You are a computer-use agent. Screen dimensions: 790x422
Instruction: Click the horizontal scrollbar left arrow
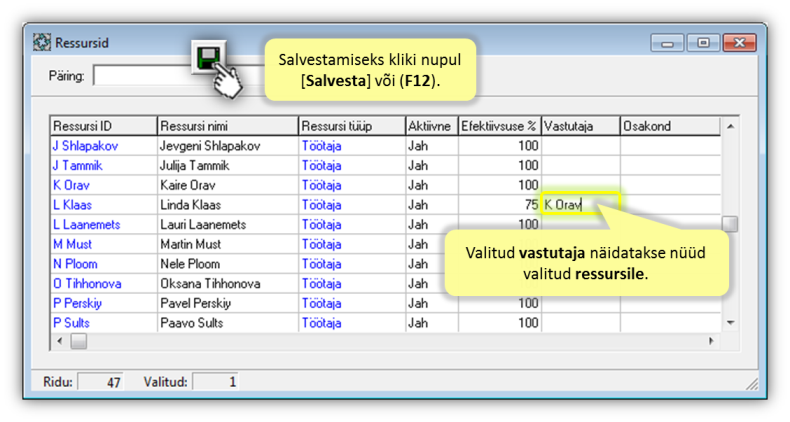tap(59, 341)
